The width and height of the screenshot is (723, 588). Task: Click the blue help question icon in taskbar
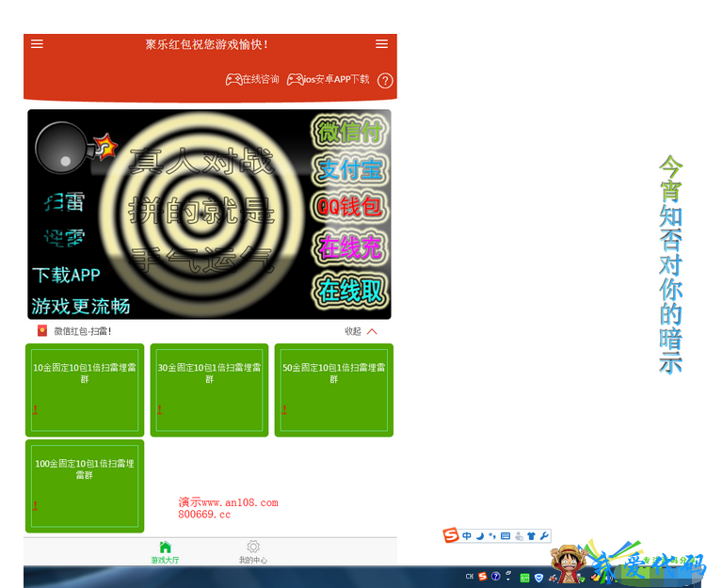coord(496,577)
